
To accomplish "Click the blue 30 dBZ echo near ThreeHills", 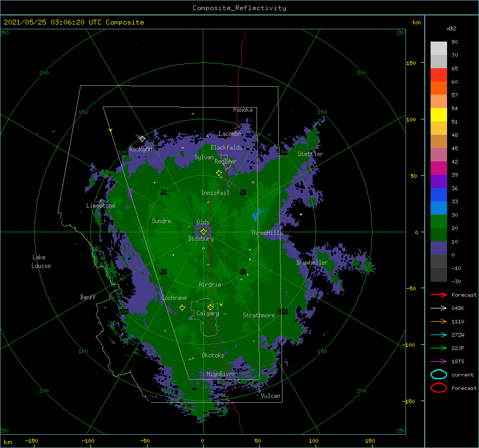I will 257,214.
